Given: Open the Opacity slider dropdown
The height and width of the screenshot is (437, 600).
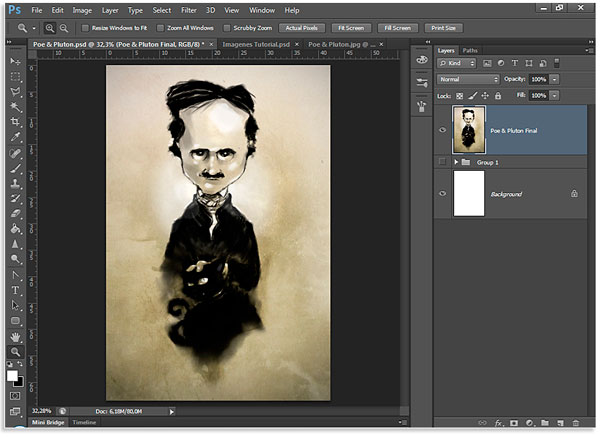Looking at the screenshot, I should (554, 80).
